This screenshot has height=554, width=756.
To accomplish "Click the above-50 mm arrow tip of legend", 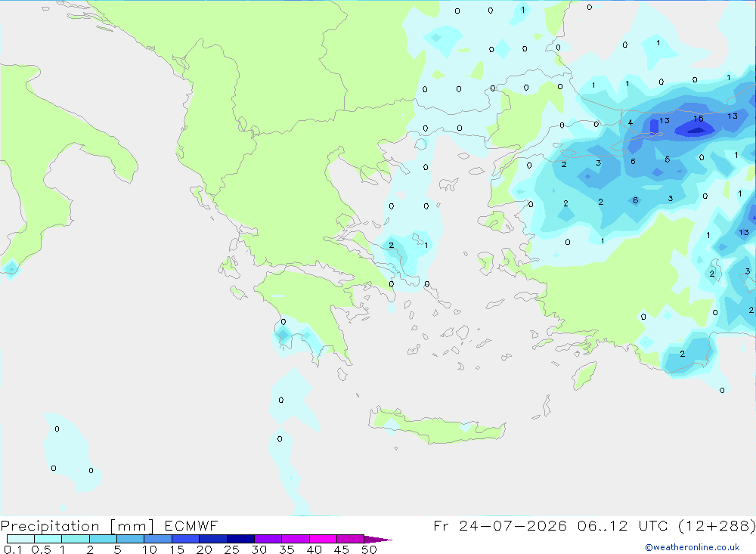I will (378, 539).
